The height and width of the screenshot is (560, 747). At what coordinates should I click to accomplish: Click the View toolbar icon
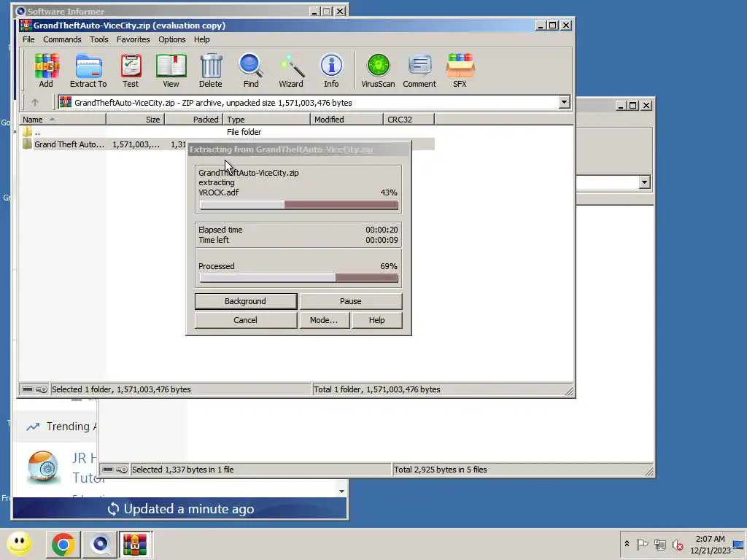171,70
